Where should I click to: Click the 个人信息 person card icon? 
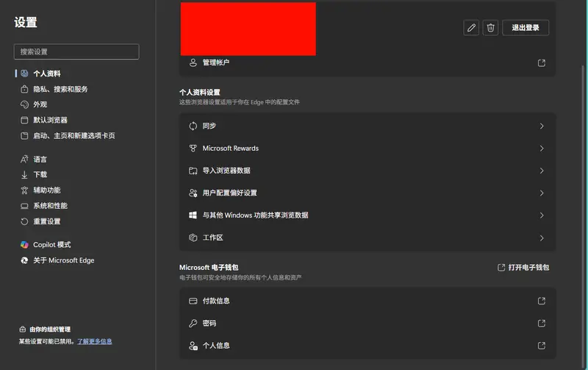(x=193, y=346)
